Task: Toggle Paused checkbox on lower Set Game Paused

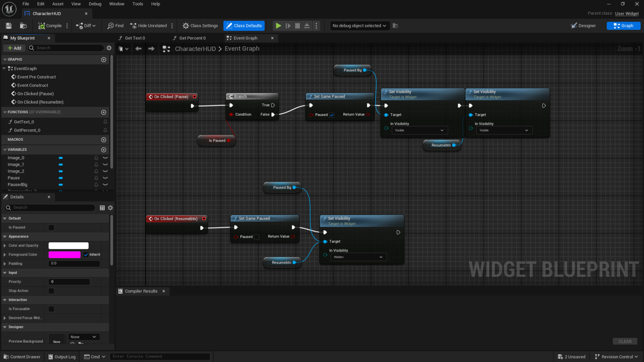Action: [x=257, y=237]
